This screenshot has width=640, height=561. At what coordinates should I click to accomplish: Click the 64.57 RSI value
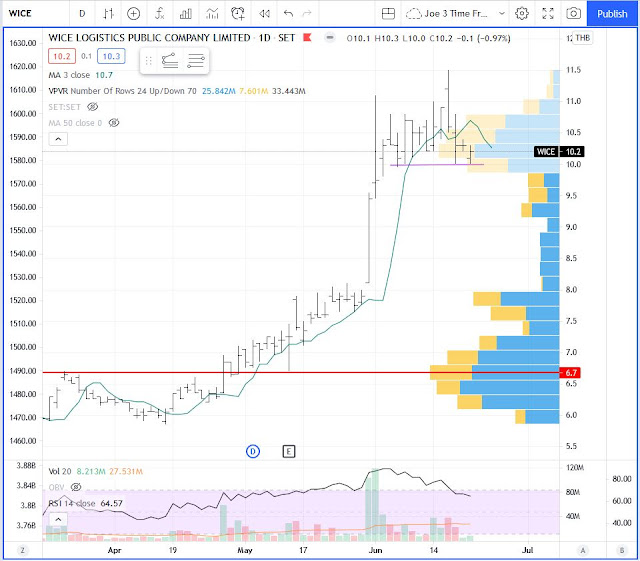tap(111, 503)
